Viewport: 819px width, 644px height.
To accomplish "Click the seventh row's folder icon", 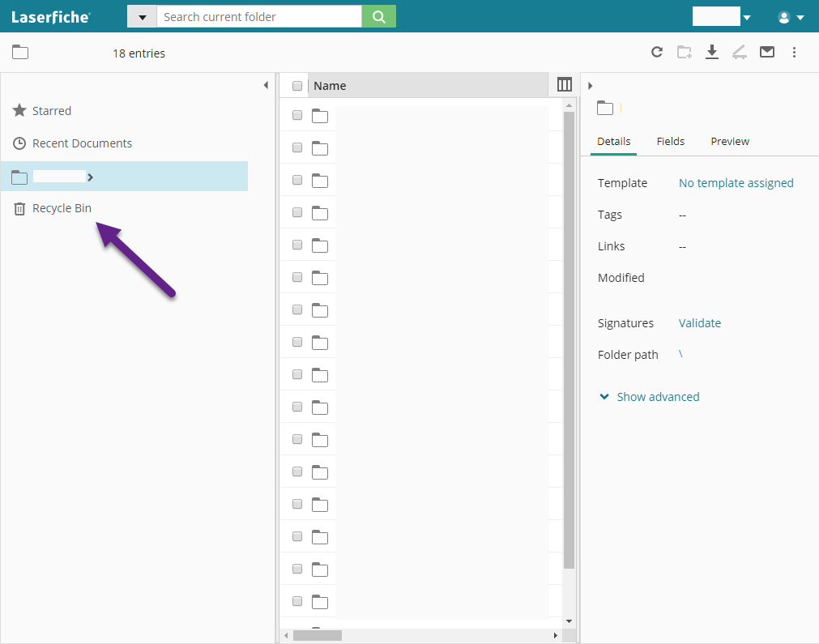I will coord(320,310).
